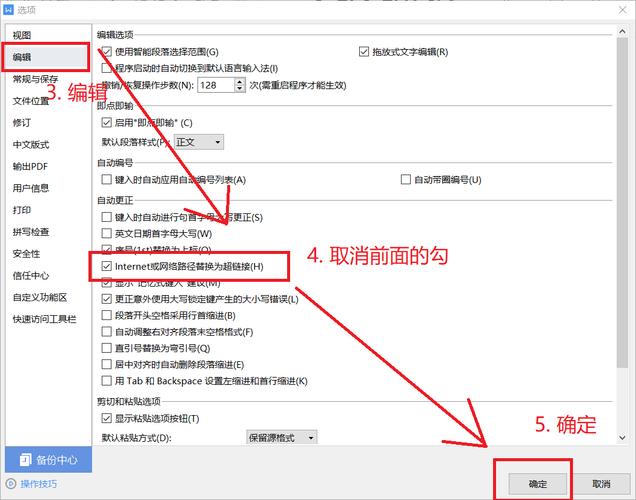Image resolution: width=636 pixels, height=500 pixels.
Task: Open 默认段落样式 dropdown showing 正文
Action: click(x=198, y=143)
